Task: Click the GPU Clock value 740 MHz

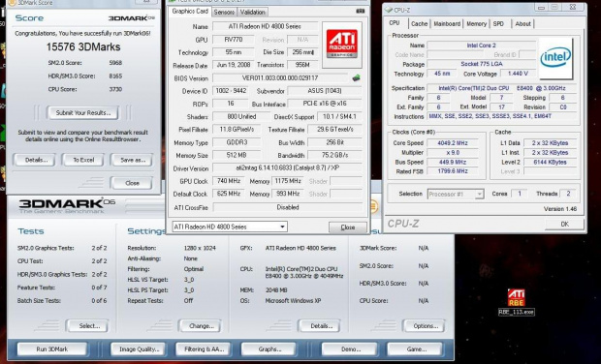Action: coord(229,181)
